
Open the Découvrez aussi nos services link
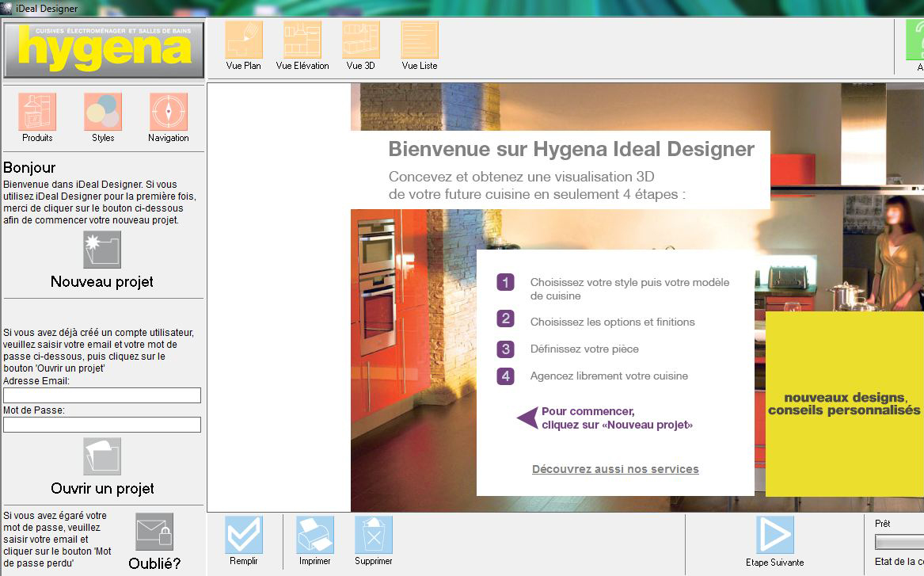(x=615, y=469)
